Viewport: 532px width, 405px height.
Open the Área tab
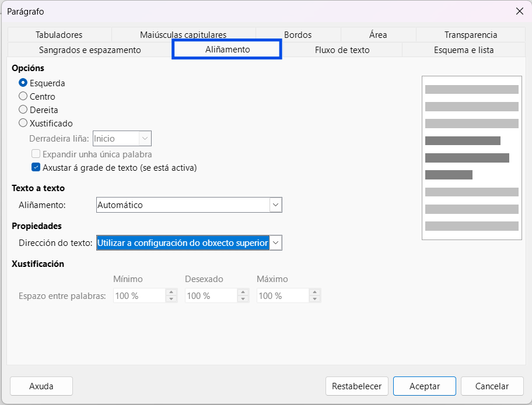[378, 34]
